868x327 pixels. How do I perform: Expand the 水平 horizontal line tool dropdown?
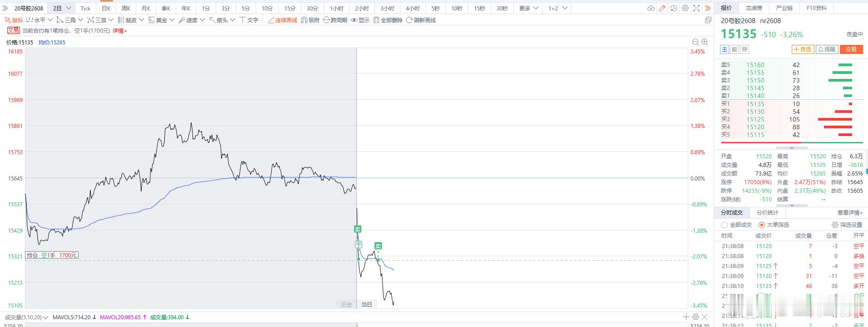click(50, 20)
